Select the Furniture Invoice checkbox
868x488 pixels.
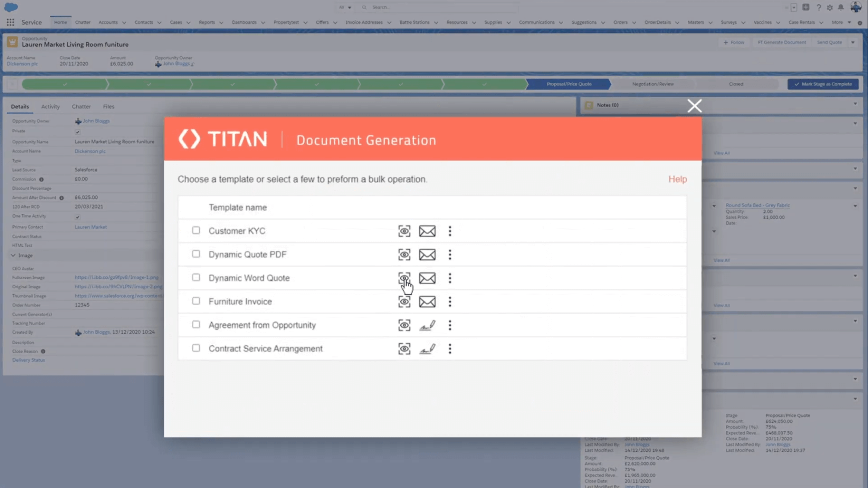pyautogui.click(x=196, y=301)
